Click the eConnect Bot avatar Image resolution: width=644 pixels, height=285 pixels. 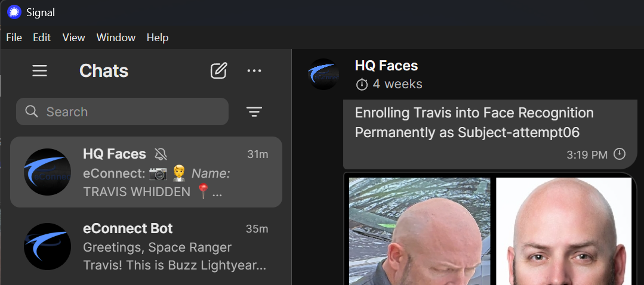[48, 246]
